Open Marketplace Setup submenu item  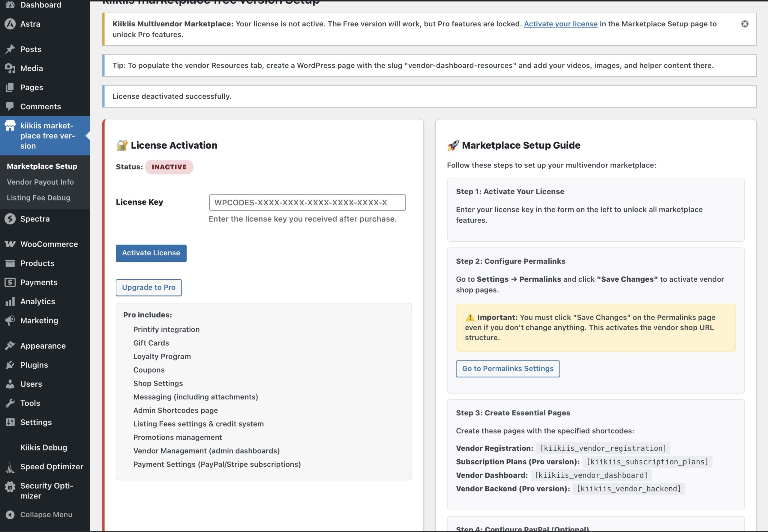[42, 166]
